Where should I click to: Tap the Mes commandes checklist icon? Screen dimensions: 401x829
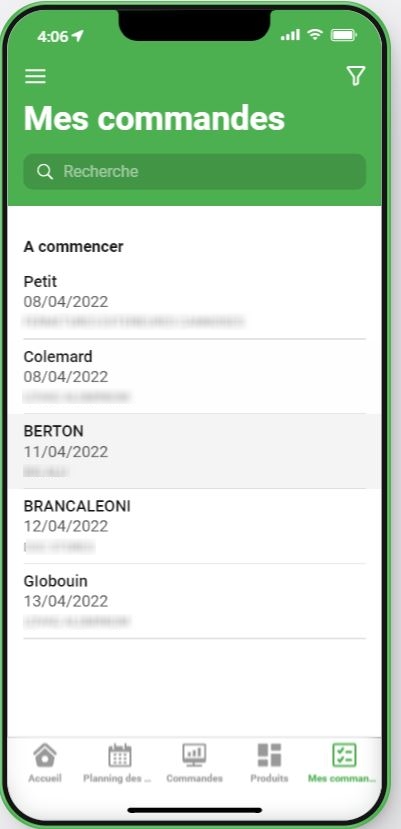344,755
